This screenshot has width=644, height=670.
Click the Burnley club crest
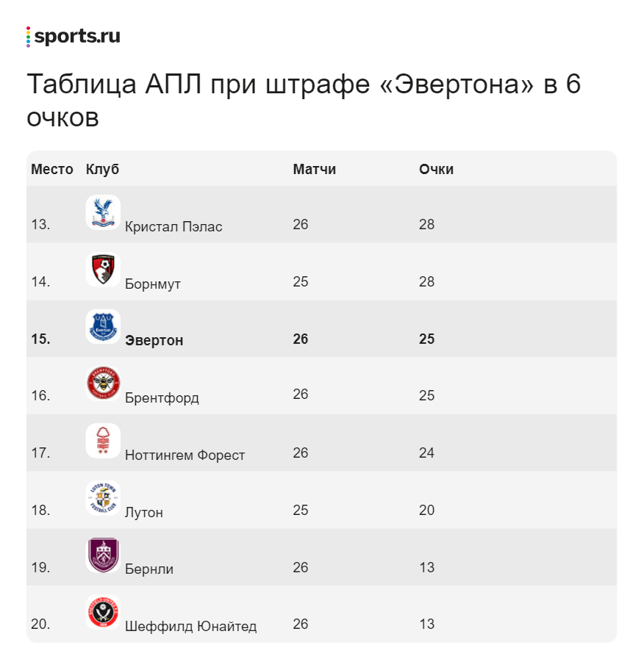[103, 555]
